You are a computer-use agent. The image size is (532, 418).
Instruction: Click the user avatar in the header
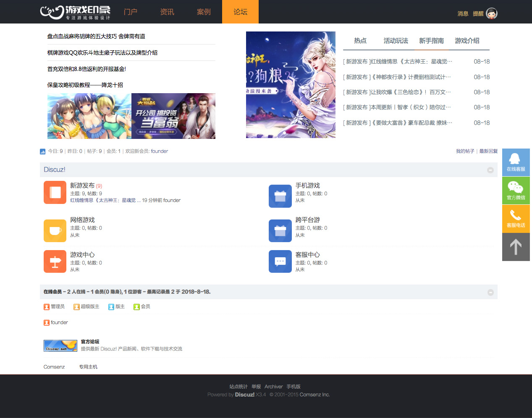pos(491,13)
